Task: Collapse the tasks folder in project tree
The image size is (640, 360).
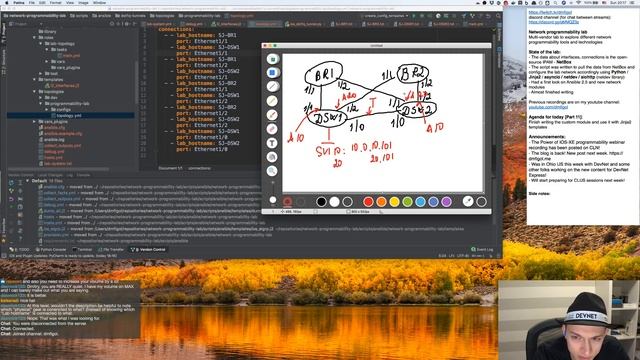Action: [x=47, y=49]
